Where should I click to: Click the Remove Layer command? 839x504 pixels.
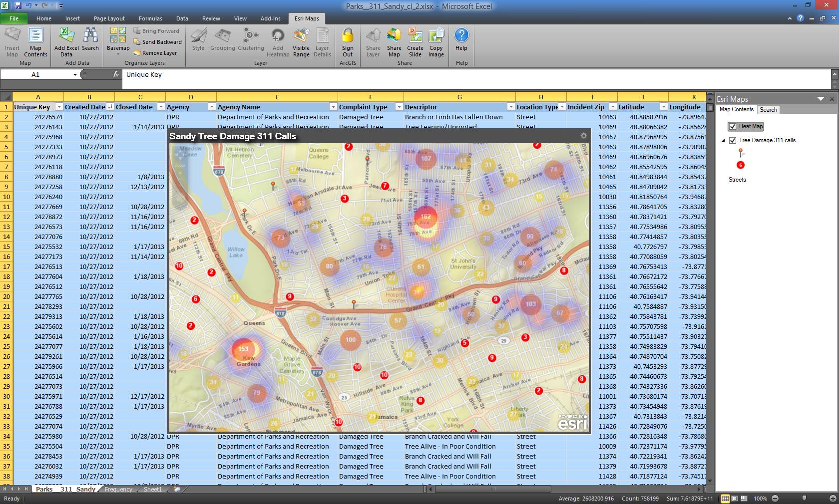point(155,53)
